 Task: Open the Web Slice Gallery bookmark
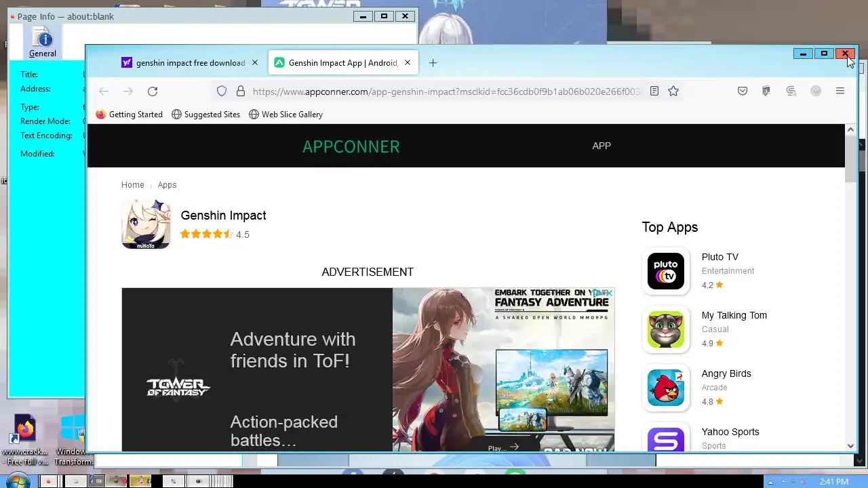pos(285,115)
